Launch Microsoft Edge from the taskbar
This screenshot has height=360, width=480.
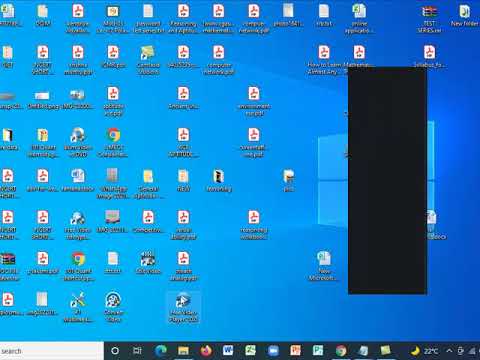point(161,351)
